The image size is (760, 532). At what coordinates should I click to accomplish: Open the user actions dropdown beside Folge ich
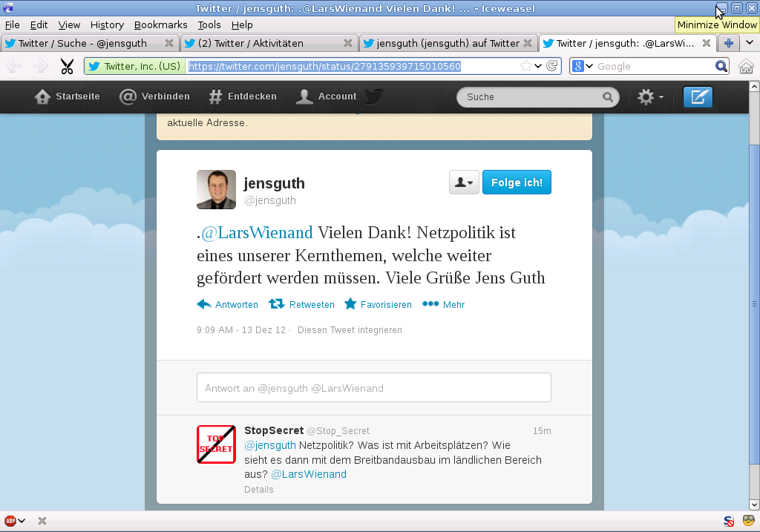[x=464, y=183]
